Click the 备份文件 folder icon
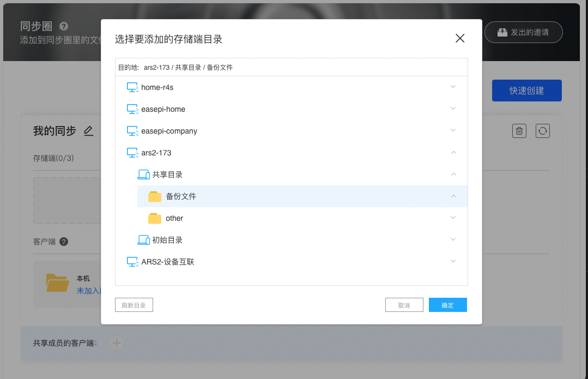This screenshot has height=379, width=588. pos(155,196)
